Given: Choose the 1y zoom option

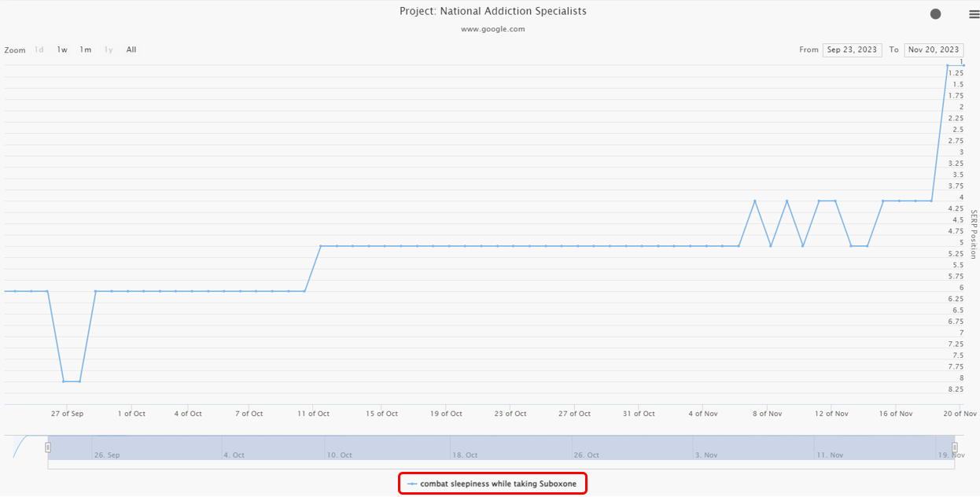Looking at the screenshot, I should (x=109, y=50).
